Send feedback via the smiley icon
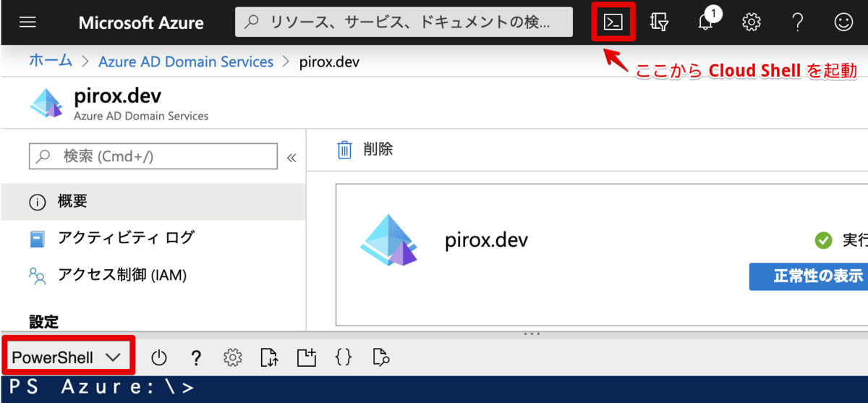 click(x=843, y=22)
